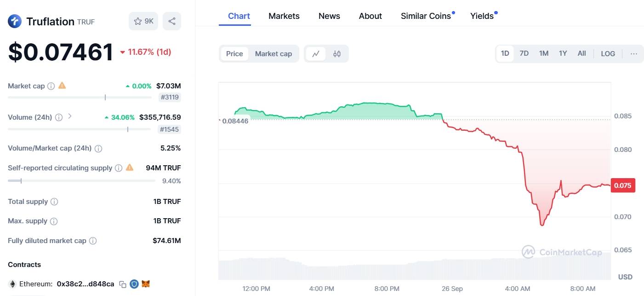
Task: Copy the Ethereum contract address
Action: (123, 284)
